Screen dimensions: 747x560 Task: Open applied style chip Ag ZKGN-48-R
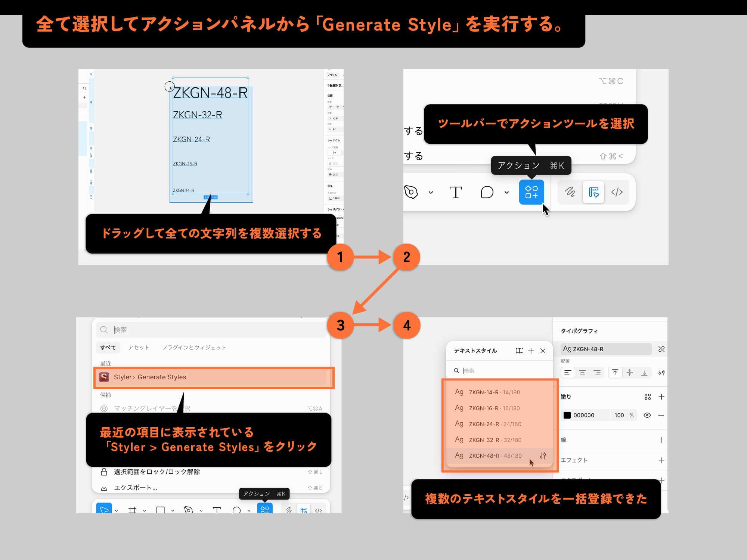(606, 349)
